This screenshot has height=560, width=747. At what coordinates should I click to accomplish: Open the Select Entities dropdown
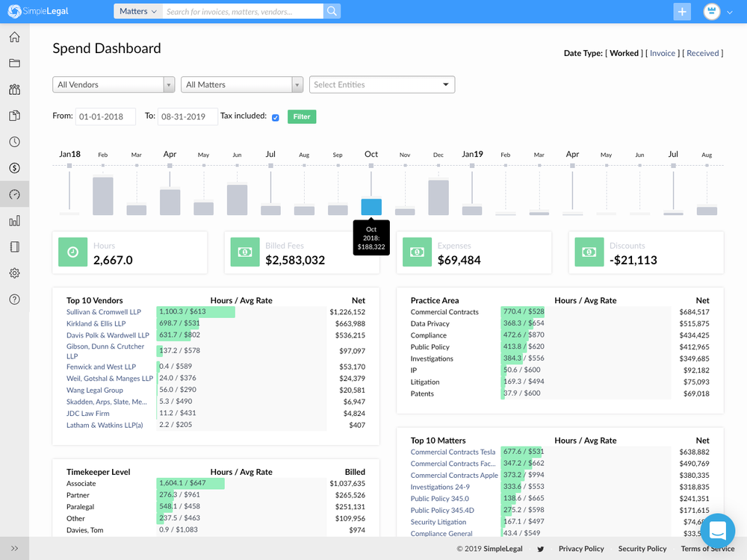pos(382,84)
